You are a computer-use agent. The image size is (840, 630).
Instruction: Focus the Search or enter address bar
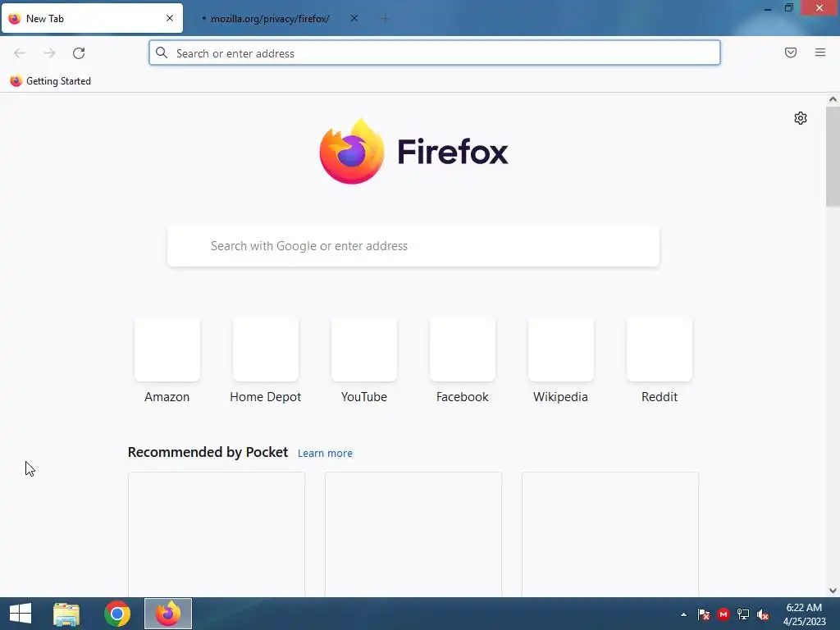pyautogui.click(x=435, y=53)
